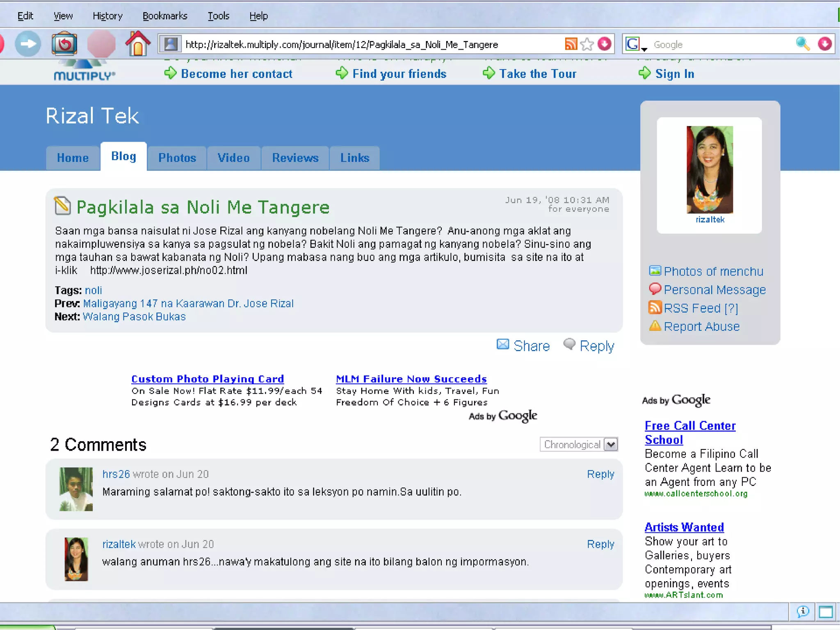Open the address bar history dropdown arrow

(x=605, y=44)
